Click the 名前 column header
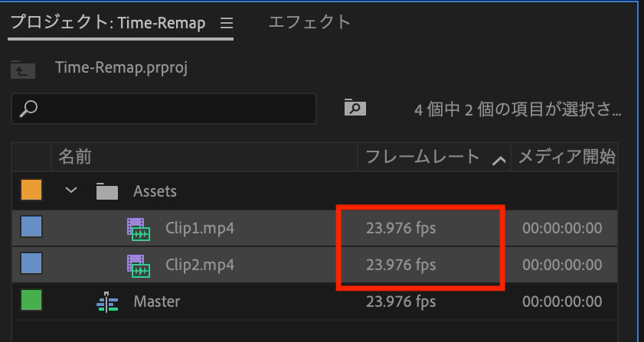Screen dimensions: 644x342 click(x=75, y=158)
